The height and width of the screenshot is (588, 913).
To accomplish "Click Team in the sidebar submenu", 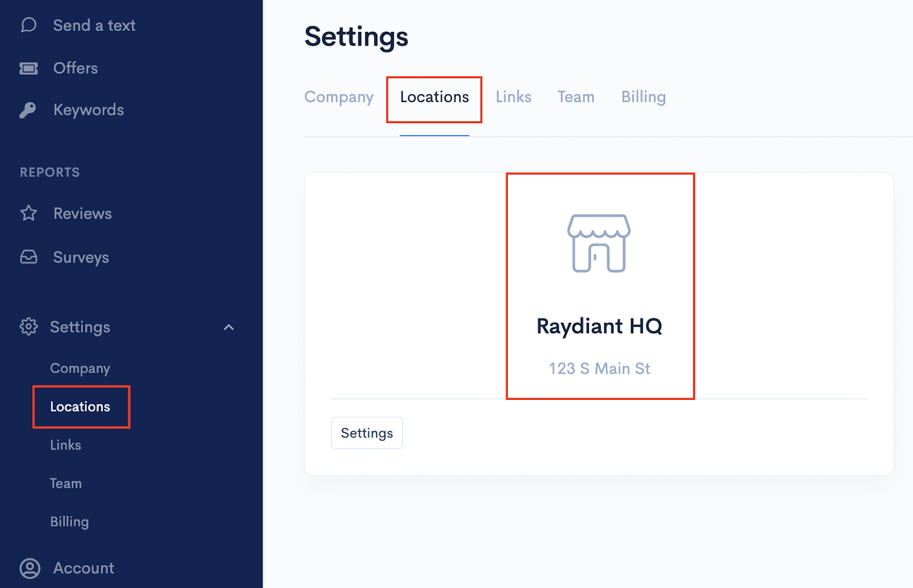I will pyautogui.click(x=66, y=483).
